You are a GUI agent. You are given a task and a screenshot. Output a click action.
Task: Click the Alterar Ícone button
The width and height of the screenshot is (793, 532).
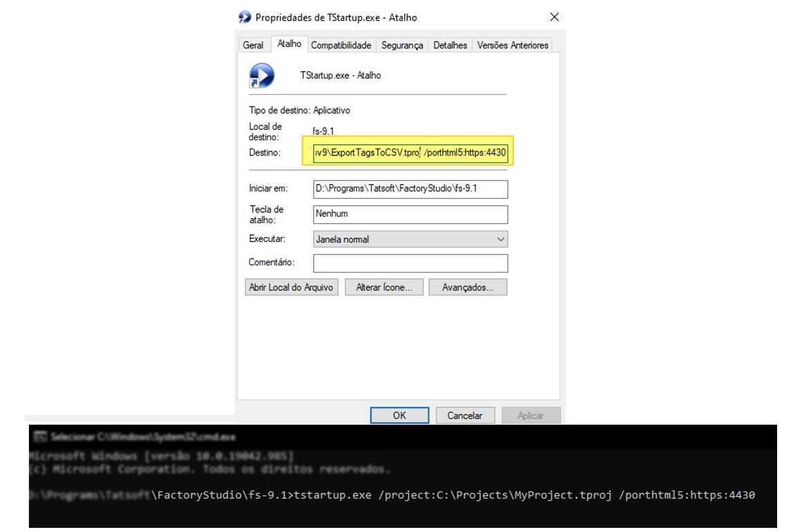pyautogui.click(x=384, y=287)
